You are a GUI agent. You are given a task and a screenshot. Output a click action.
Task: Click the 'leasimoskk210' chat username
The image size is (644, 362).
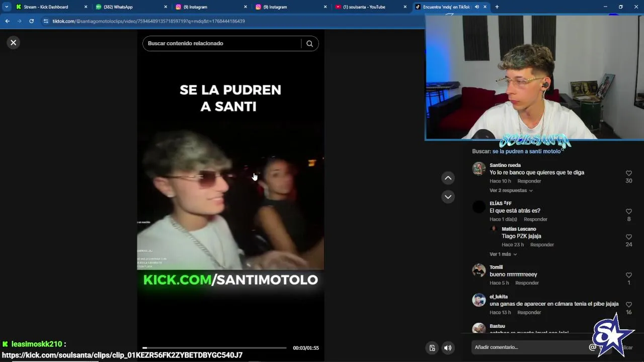pos(37,344)
